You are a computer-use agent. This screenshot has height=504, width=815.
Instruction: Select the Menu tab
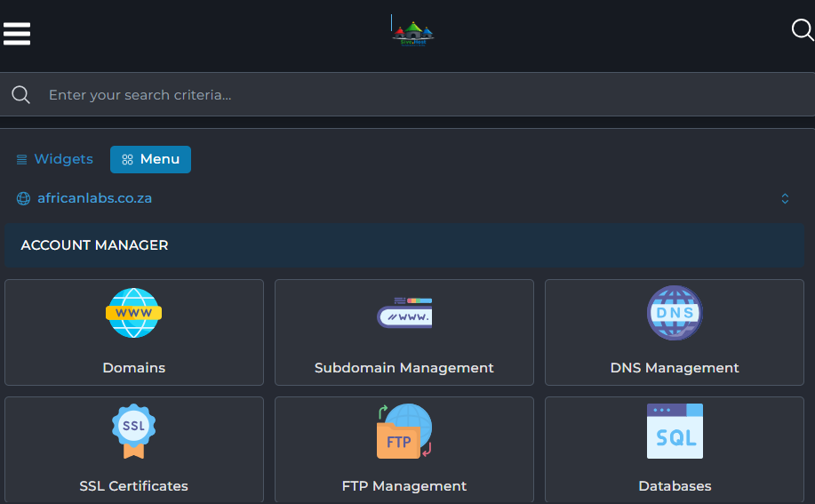click(150, 159)
